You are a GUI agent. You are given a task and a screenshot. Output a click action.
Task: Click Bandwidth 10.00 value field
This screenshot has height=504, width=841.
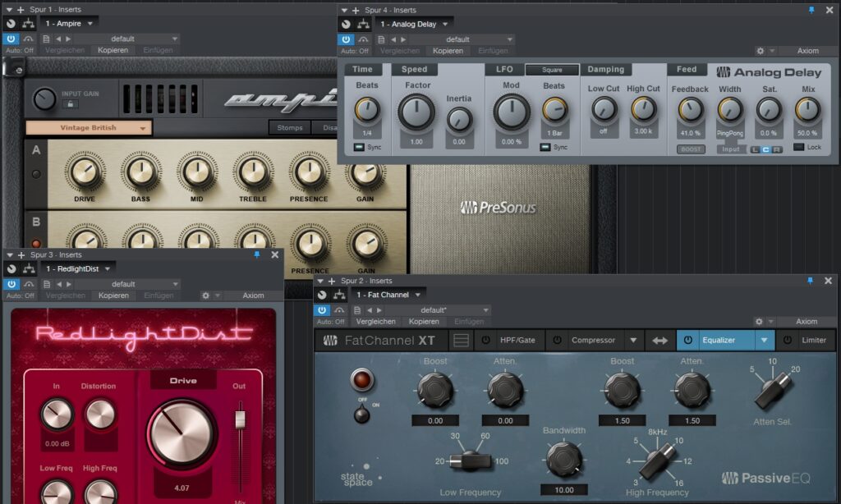(563, 489)
